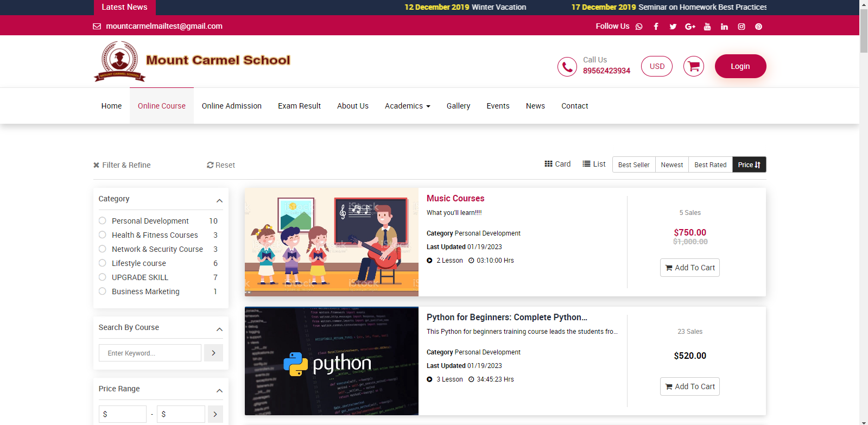Open the Facebook social link
The width and height of the screenshot is (868, 425).
(x=656, y=27)
